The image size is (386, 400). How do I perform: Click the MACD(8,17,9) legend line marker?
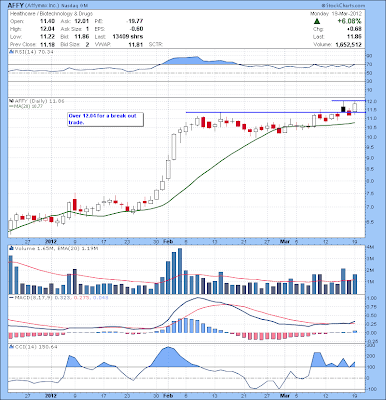(x=11, y=297)
